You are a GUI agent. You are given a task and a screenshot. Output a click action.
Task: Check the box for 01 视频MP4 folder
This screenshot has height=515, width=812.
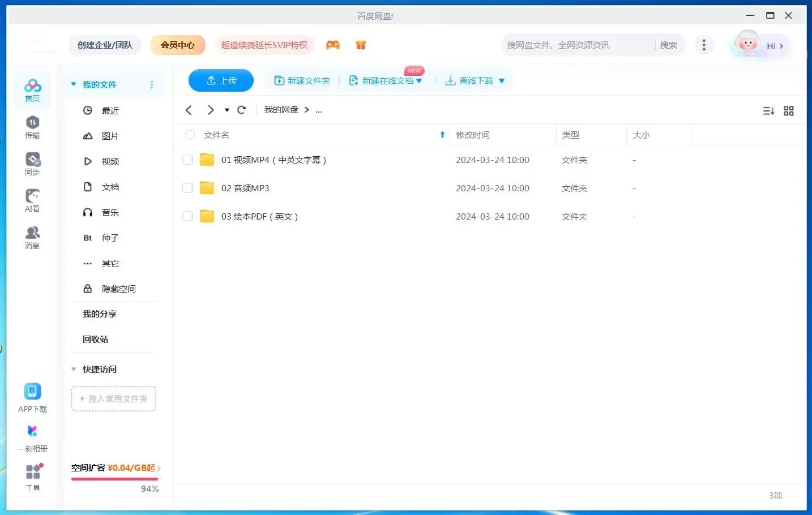pyautogui.click(x=187, y=160)
